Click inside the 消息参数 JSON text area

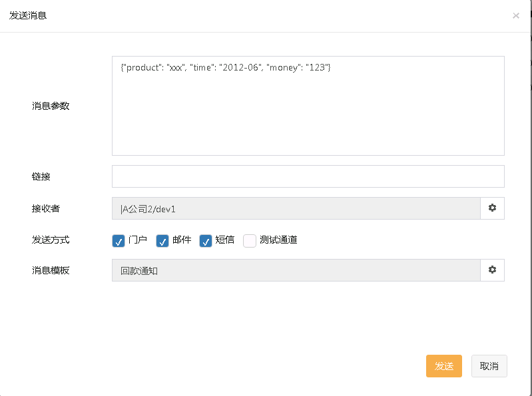[308, 106]
